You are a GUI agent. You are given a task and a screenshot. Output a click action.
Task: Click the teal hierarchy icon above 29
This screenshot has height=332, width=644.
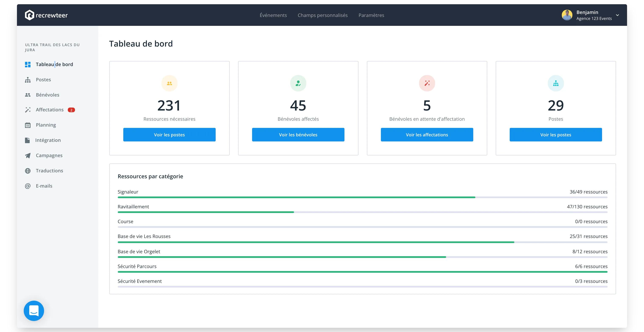[556, 83]
